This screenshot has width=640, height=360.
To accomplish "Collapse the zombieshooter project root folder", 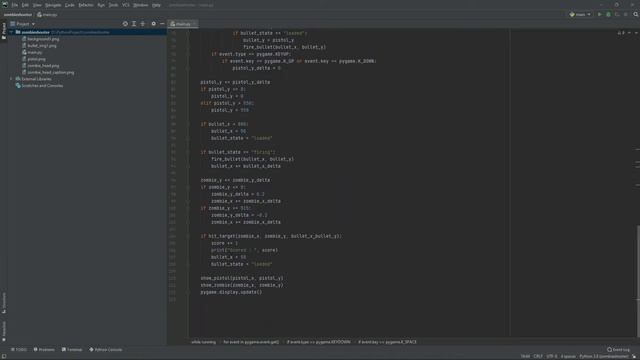I will (x=11, y=32).
